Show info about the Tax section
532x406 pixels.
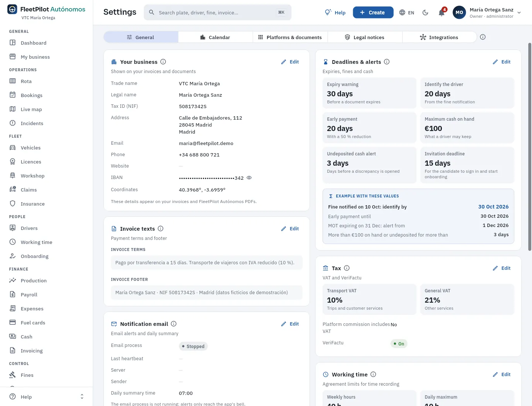[347, 268]
